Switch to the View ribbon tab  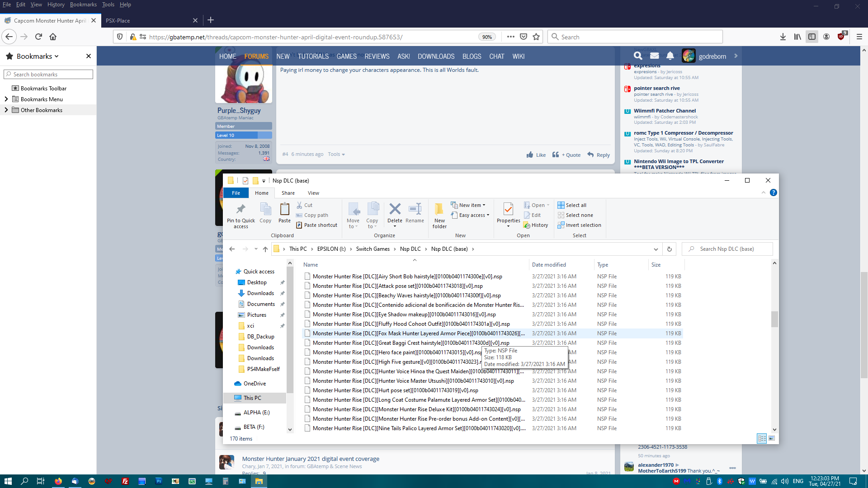[x=313, y=193]
